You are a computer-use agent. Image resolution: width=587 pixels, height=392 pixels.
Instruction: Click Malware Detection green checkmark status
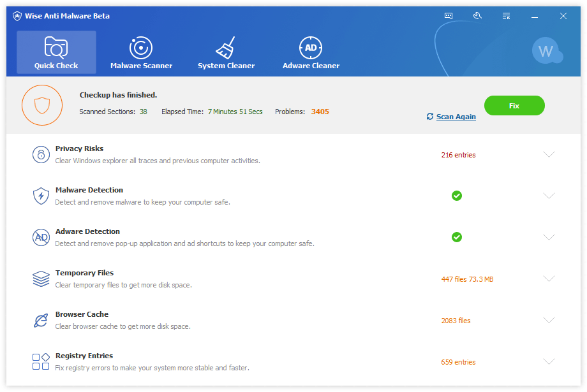[x=457, y=196]
